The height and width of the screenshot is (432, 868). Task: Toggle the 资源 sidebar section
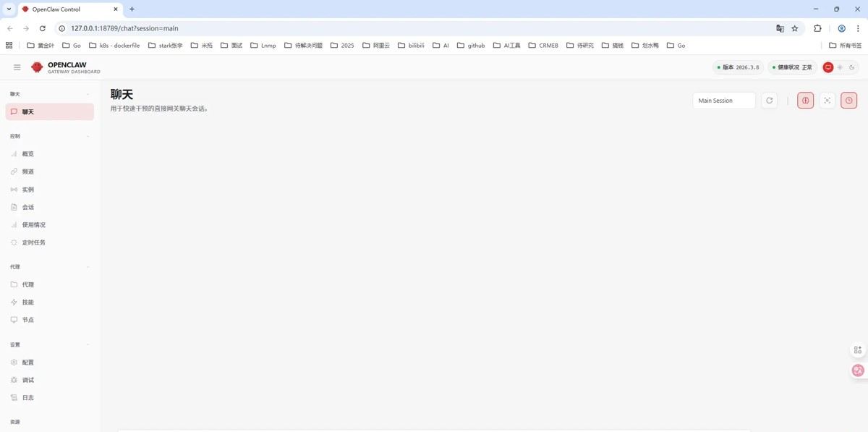tap(50, 422)
